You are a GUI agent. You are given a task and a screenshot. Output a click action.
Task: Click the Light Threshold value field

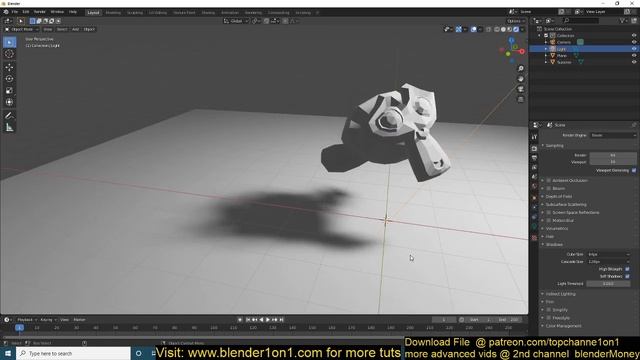tap(608, 284)
